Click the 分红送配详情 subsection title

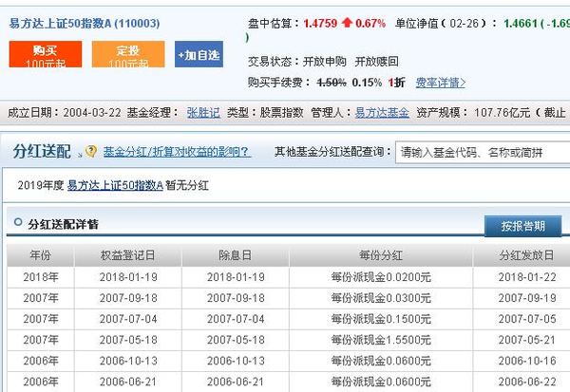click(x=63, y=224)
